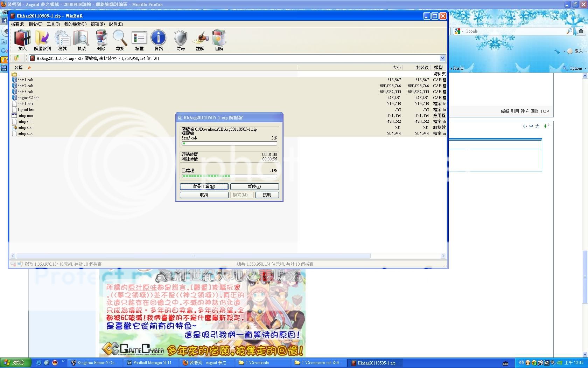Expand the archive path dropdown arrow
Viewport: 588px width, 368px height.
tap(442, 58)
